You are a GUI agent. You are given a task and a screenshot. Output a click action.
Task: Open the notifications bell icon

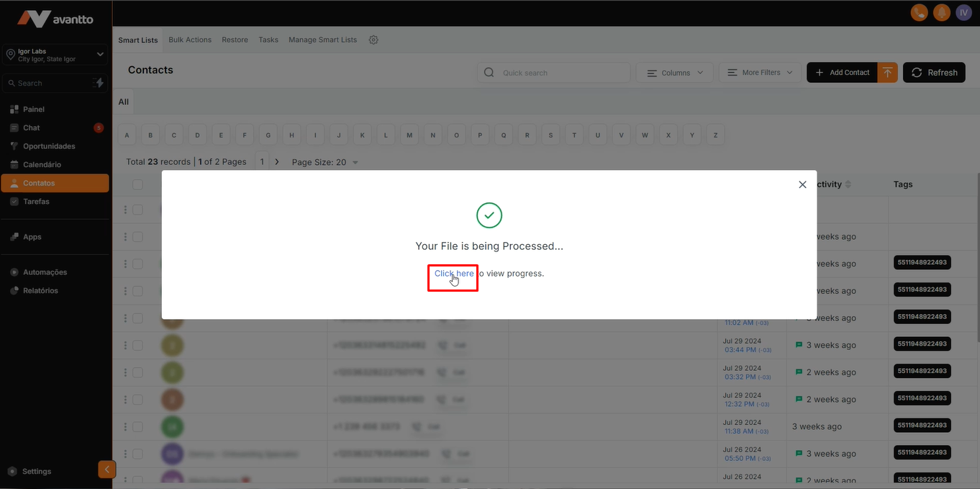(x=941, y=13)
